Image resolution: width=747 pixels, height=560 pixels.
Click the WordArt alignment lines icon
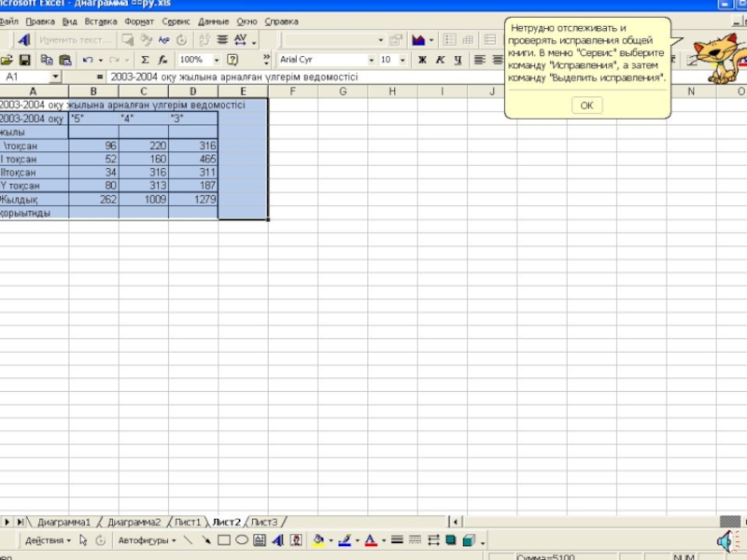click(x=222, y=40)
